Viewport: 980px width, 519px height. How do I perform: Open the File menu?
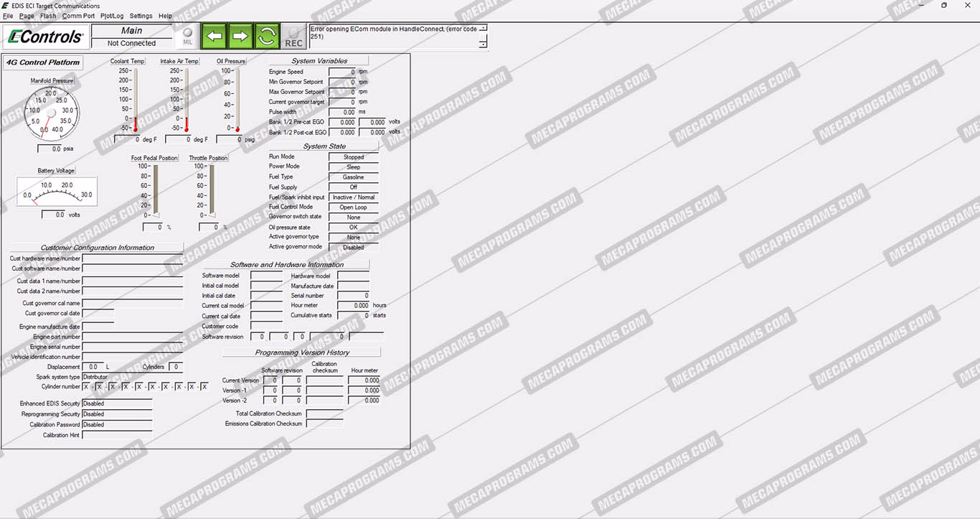coord(8,16)
